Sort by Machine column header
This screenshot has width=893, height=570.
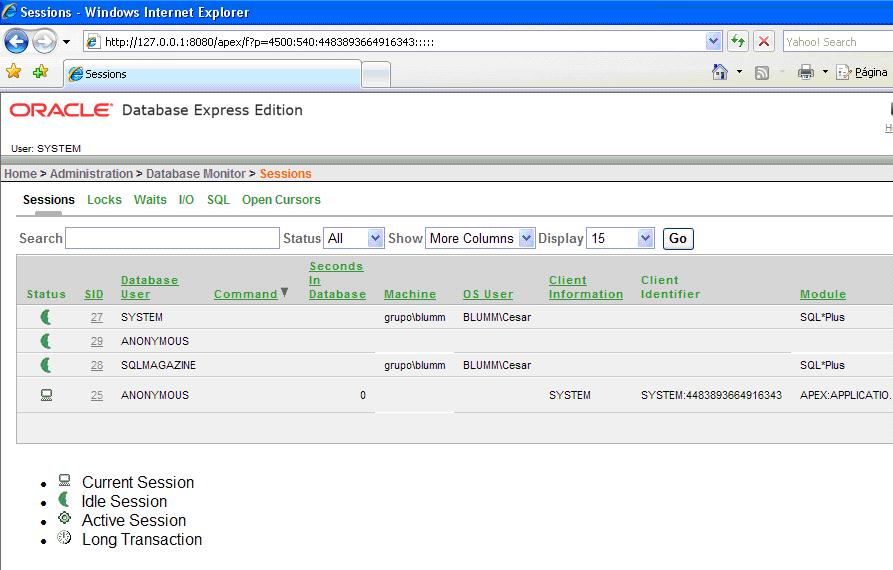point(409,294)
